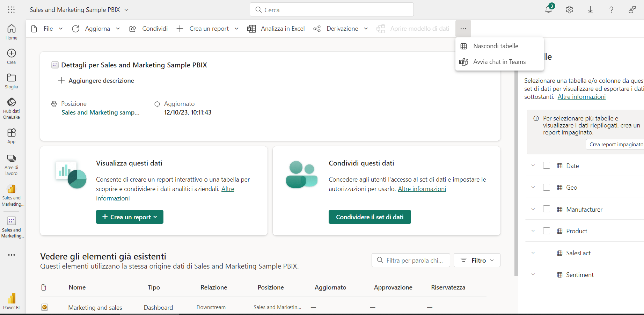Select Nascondi tabelle menu entry
Image resolution: width=644 pixels, height=315 pixels.
click(x=499, y=46)
